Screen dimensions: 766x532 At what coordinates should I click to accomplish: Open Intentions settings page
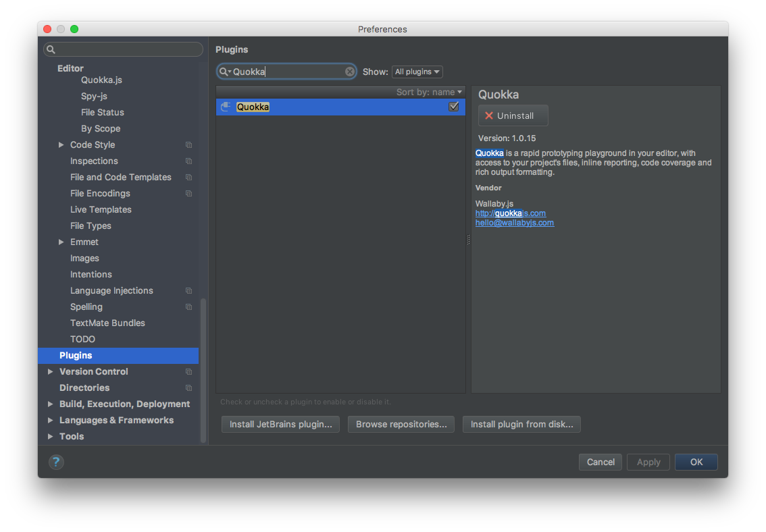click(91, 274)
